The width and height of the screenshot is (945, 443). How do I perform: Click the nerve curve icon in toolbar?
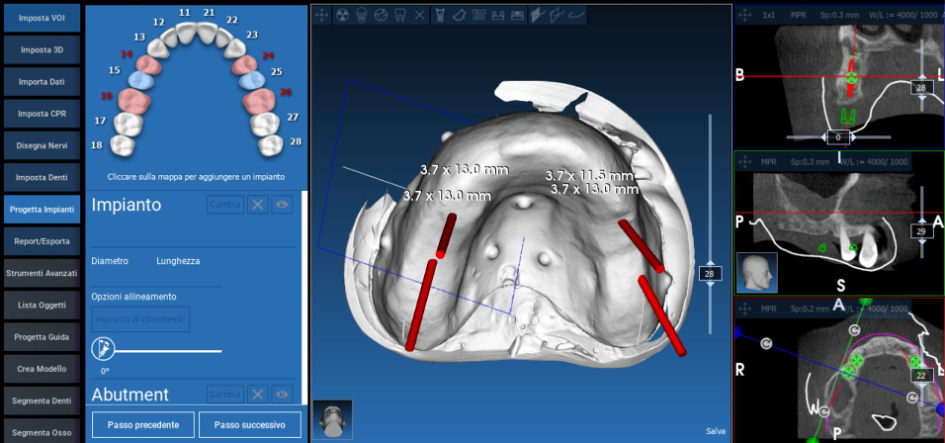(x=576, y=15)
